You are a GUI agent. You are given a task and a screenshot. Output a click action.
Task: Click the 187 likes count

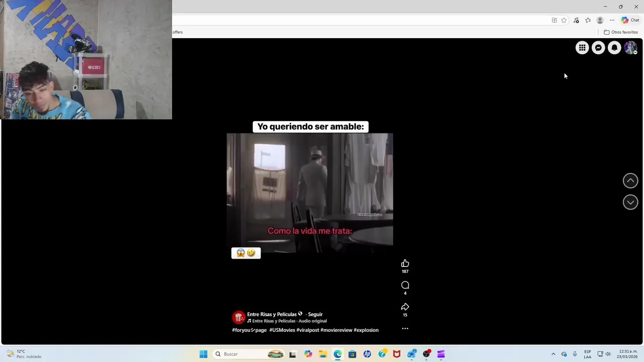[405, 271]
